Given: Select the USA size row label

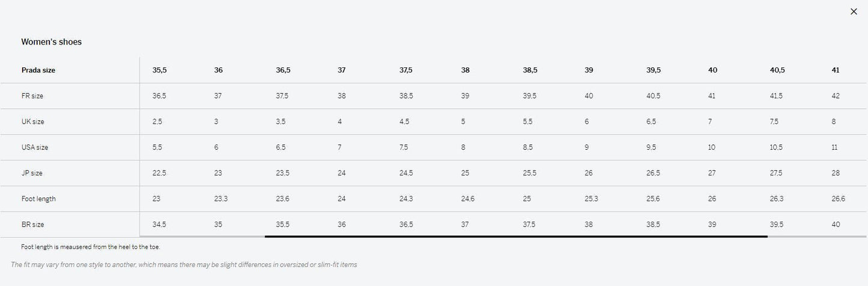Looking at the screenshot, I should pos(35,147).
